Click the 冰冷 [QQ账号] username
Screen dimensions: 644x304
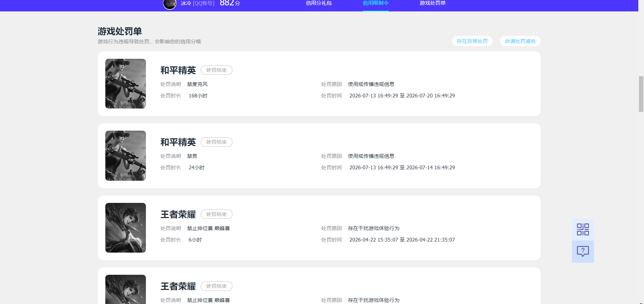(x=198, y=3)
